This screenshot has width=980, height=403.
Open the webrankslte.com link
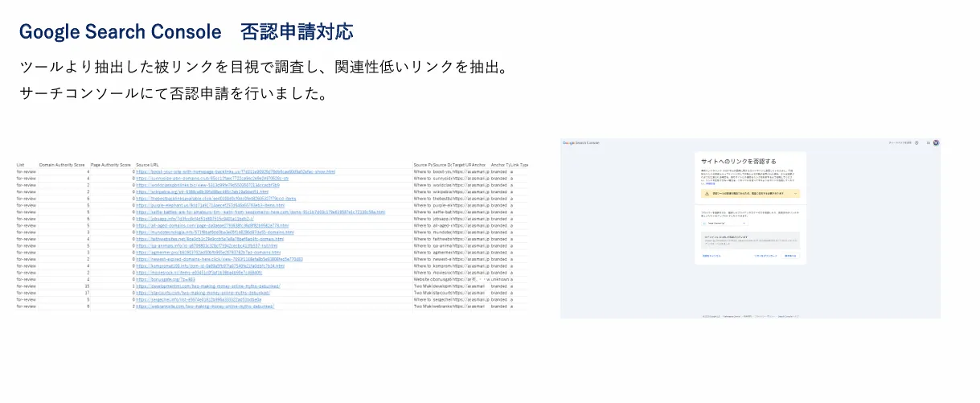coord(205,306)
